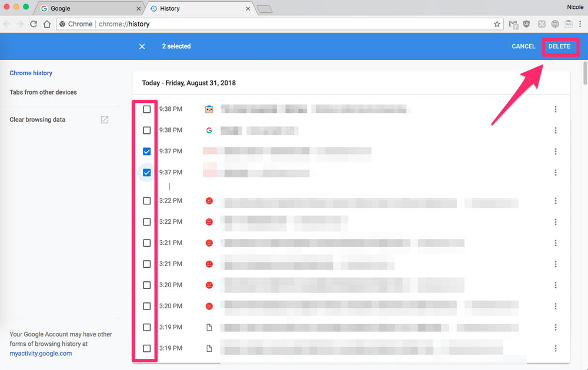Open the home page with the house icon

click(47, 24)
